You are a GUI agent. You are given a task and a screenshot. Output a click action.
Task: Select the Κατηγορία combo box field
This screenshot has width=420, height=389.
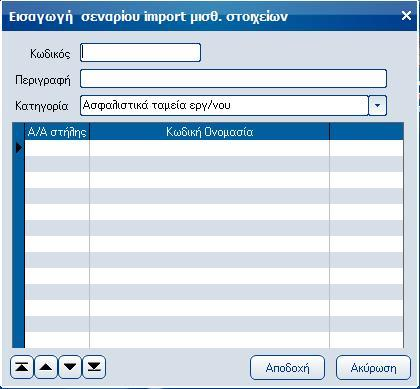pos(224,106)
